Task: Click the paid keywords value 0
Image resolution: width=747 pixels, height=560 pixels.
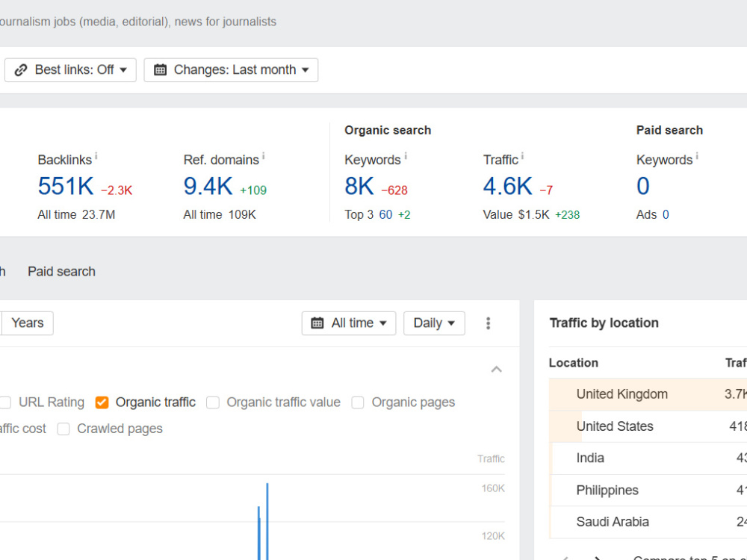Action: tap(642, 186)
